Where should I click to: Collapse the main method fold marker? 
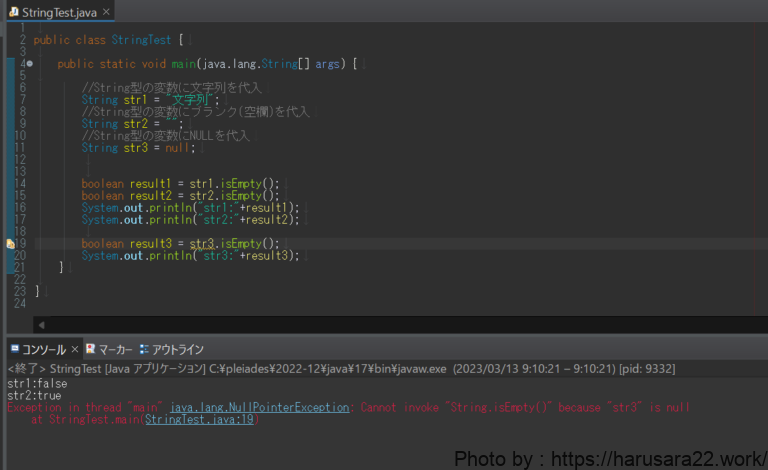pyautogui.click(x=29, y=64)
